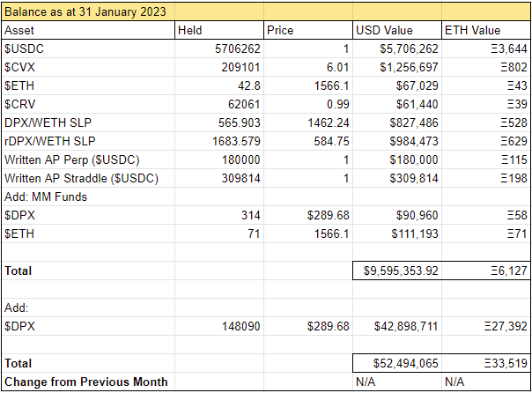Click ETH value Ξ528
532x393 pixels.
[514, 122]
